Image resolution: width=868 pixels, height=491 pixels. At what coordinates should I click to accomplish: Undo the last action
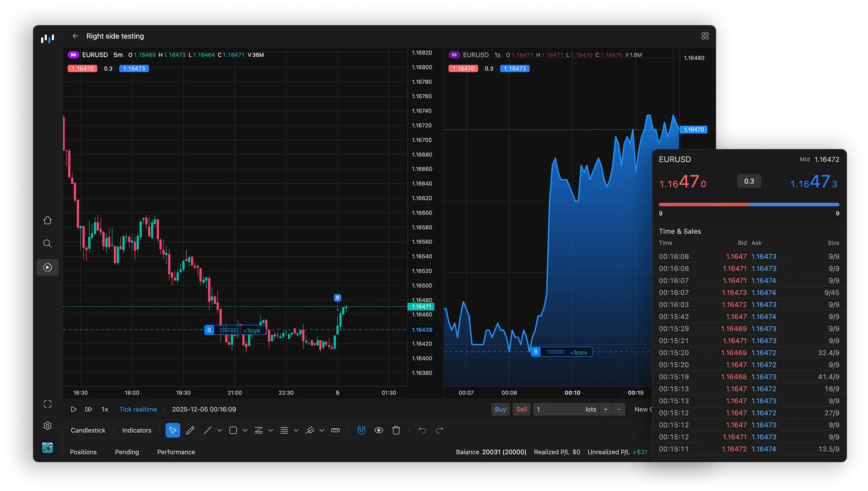pos(422,431)
